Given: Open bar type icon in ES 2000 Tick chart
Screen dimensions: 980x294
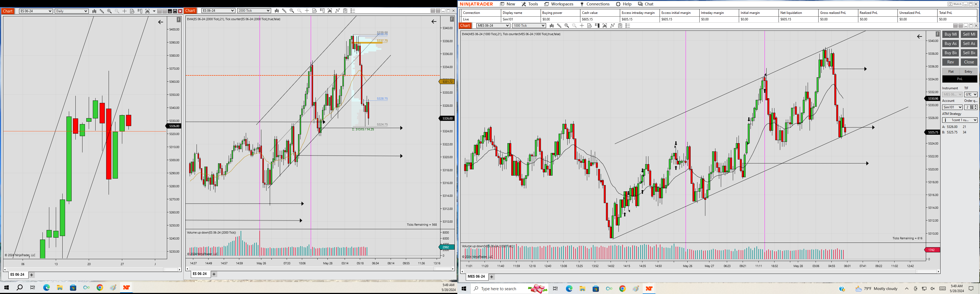Looking at the screenshot, I should [x=277, y=11].
